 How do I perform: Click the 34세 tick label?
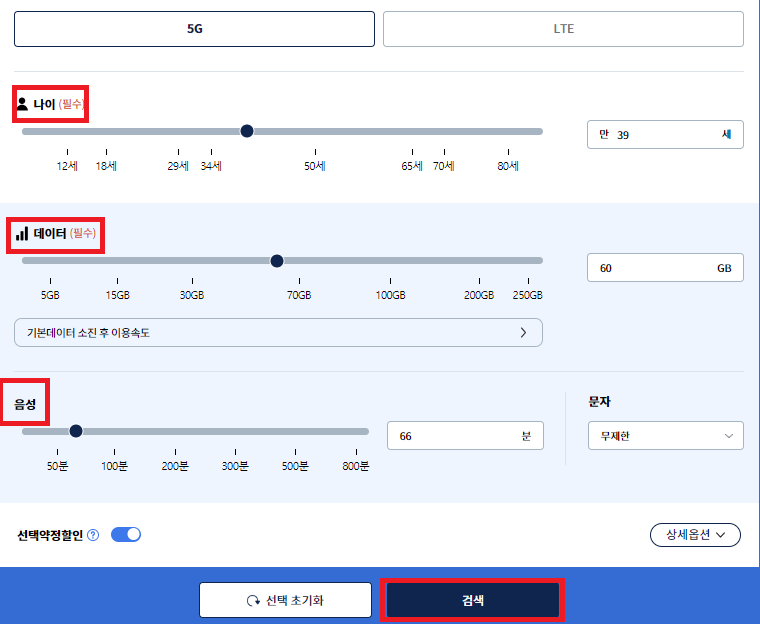211,166
